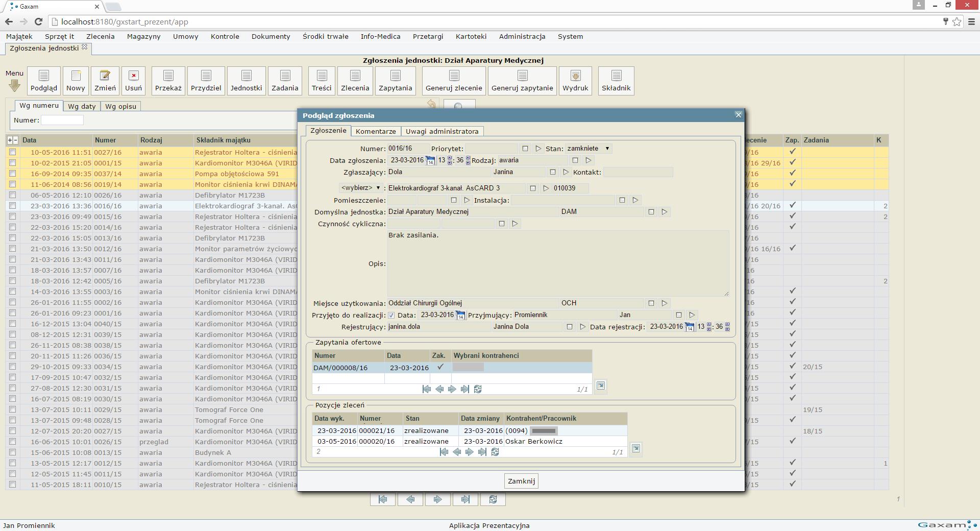The image size is (980, 531).
Task: Open the Stan dropdown showing zamknięte
Action: (x=588, y=149)
